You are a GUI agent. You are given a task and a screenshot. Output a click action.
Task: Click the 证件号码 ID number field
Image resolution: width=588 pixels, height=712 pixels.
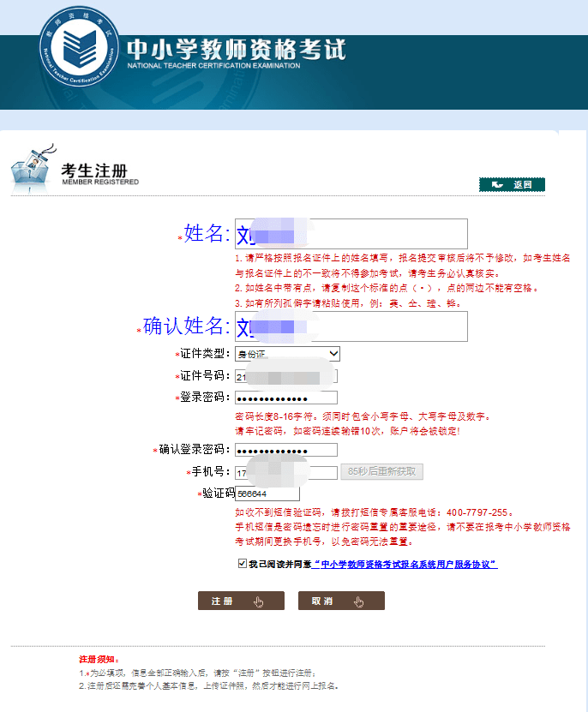click(286, 376)
